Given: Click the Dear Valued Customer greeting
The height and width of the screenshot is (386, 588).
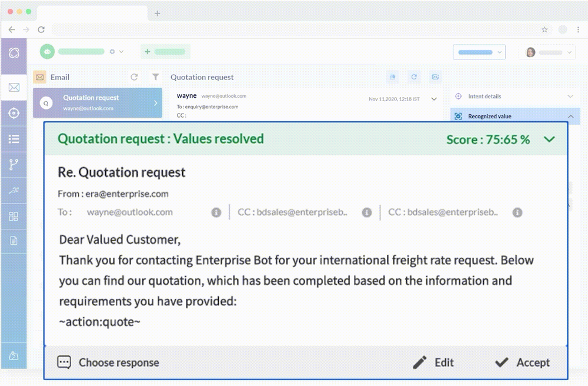Looking at the screenshot, I should (119, 239).
